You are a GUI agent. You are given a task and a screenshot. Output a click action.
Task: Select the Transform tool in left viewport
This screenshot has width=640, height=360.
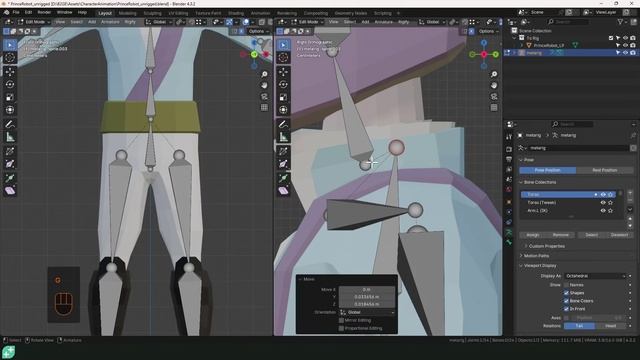[10, 110]
